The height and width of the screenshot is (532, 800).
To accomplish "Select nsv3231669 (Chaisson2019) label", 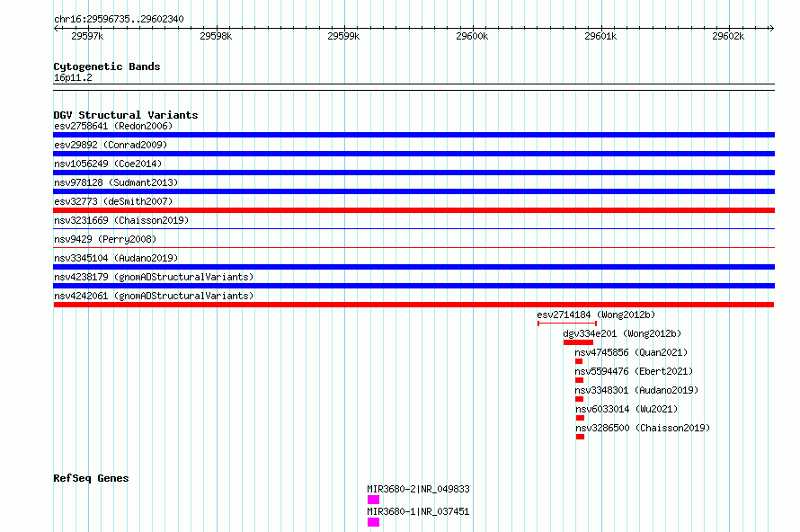I will pos(121,220).
